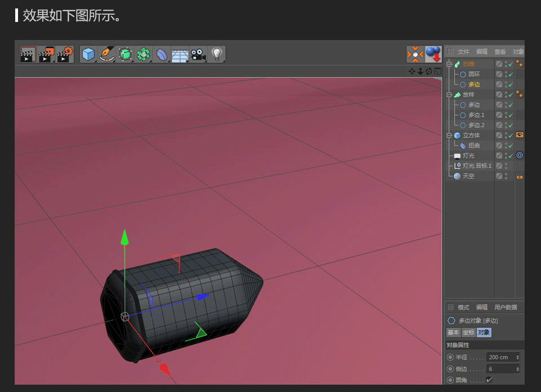Open the 文件 menu in the object manager
The width and height of the screenshot is (541, 392).
pos(463,51)
